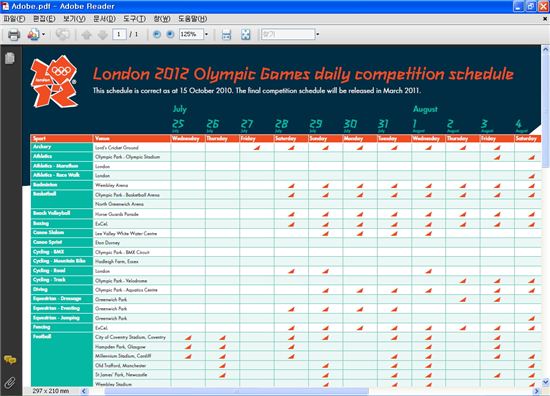Open the Attachments paperclip panel
Viewport: 550px width, 396px height.
(x=10, y=382)
